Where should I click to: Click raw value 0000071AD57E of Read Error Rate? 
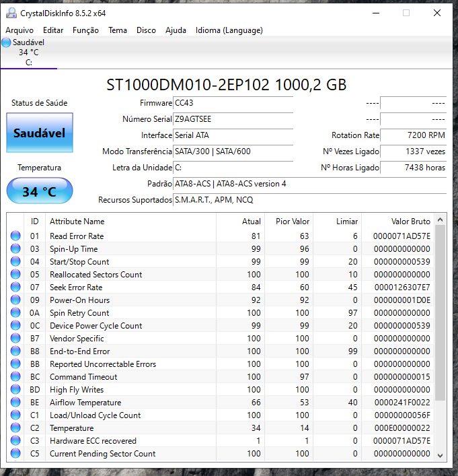pos(402,236)
